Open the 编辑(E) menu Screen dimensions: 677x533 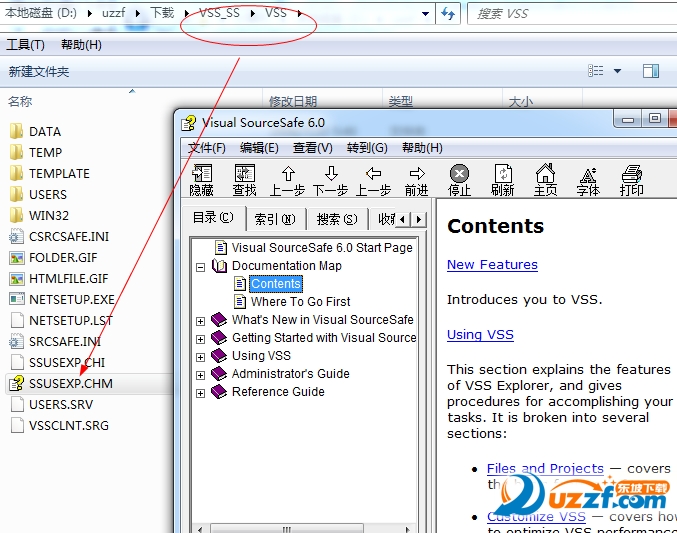259,148
